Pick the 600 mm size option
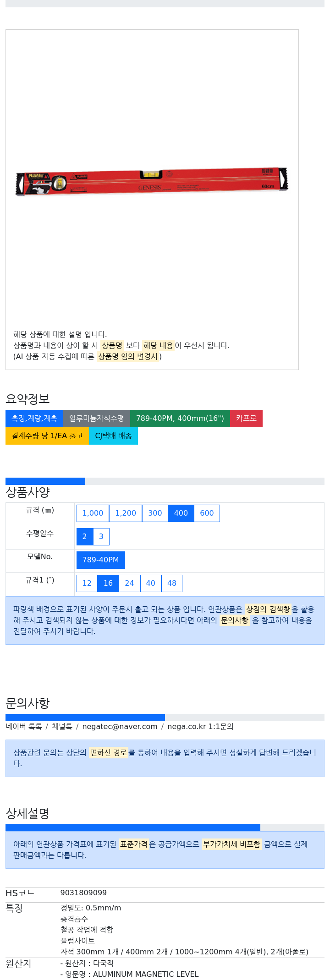330x980 pixels. point(207,513)
